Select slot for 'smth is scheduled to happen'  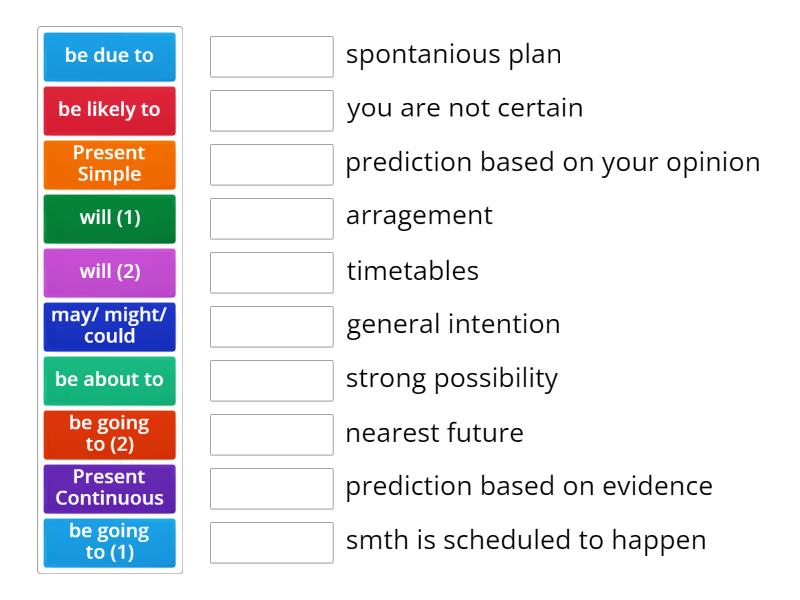(x=271, y=542)
